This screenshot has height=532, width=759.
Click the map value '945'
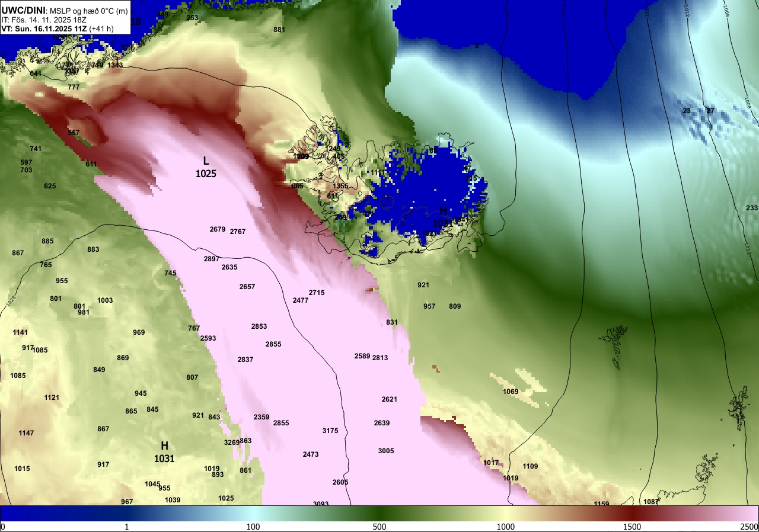coord(141,393)
